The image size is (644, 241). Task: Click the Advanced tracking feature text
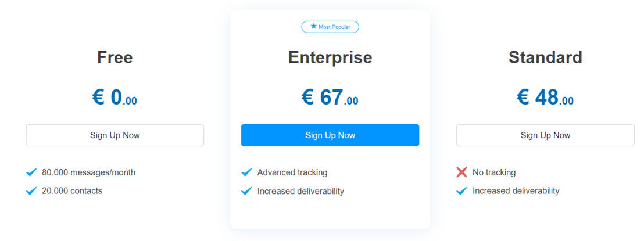292,172
